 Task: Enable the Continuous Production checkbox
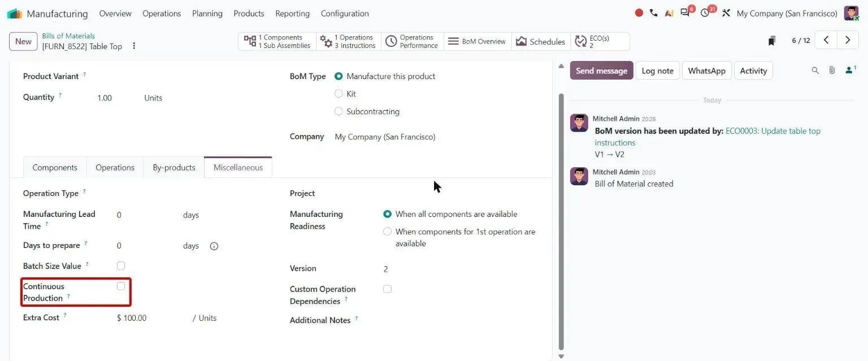pyautogui.click(x=121, y=286)
